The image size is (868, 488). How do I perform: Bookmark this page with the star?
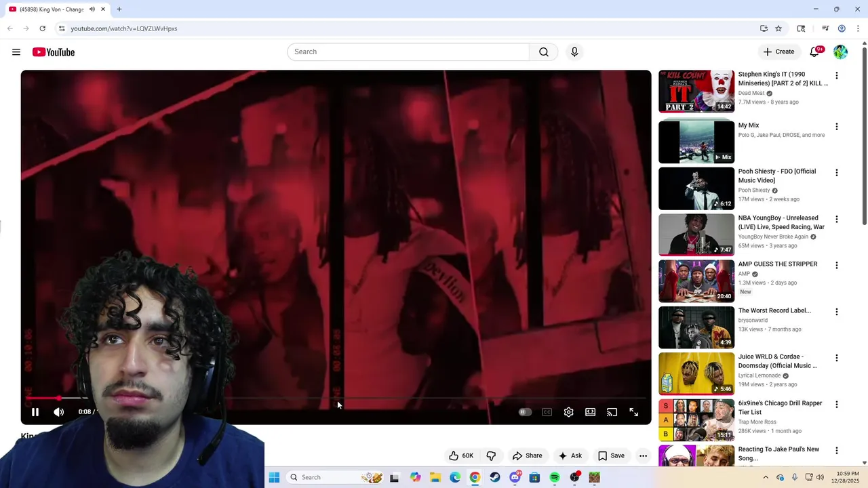778,28
